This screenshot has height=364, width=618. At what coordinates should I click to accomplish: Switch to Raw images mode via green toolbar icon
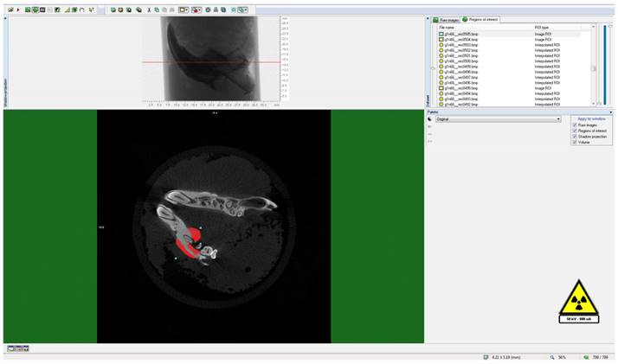tap(28, 10)
